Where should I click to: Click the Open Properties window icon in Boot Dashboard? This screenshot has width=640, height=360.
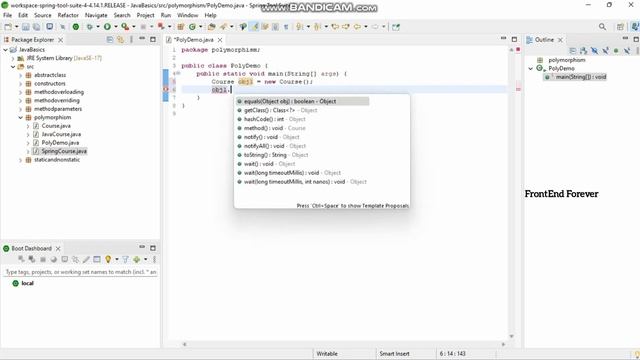[97, 259]
